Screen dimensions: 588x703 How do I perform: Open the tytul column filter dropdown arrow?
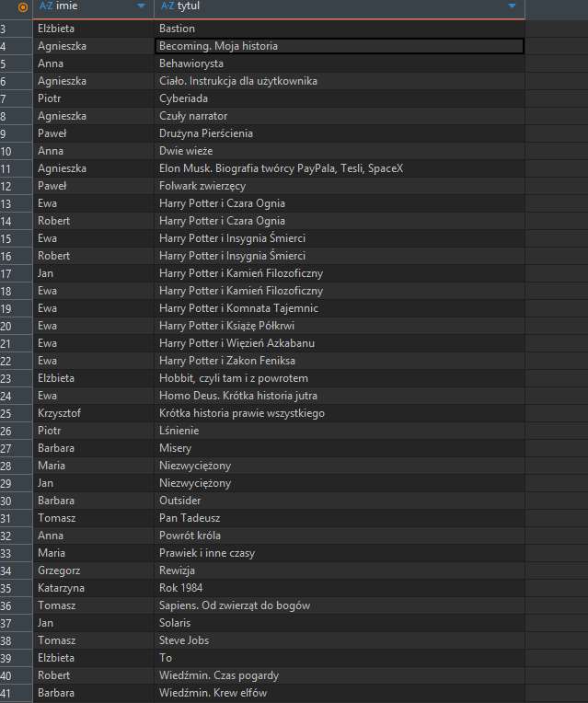pos(512,6)
